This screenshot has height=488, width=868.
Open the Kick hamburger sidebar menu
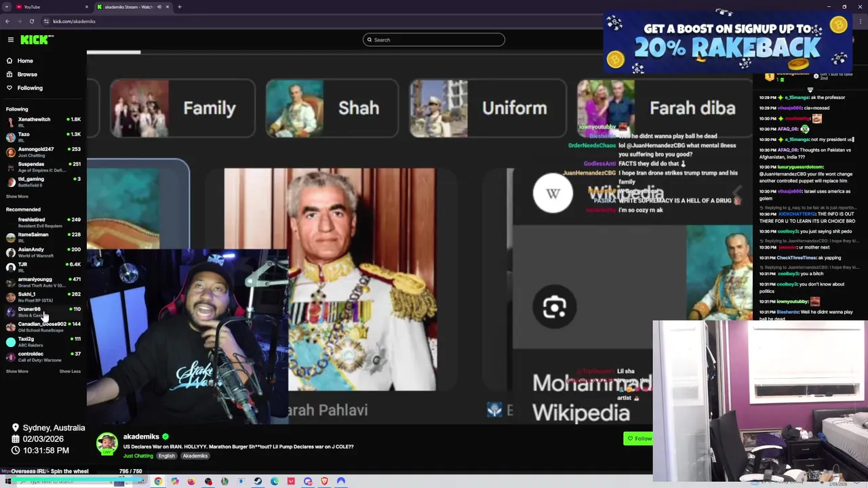tap(11, 40)
